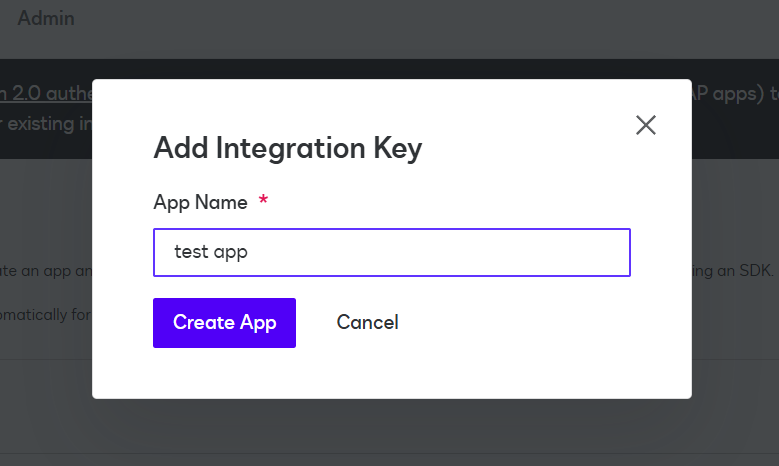Viewport: 779px width, 466px height.
Task: Close the Add Integration Key dialog
Action: pyautogui.click(x=646, y=125)
